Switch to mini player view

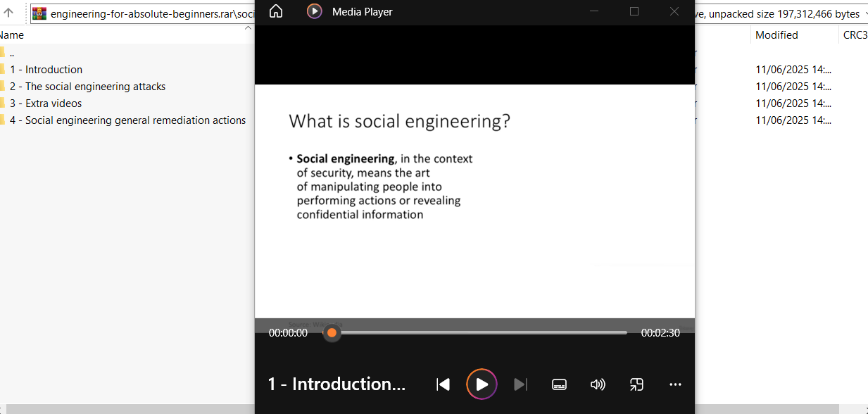click(636, 384)
